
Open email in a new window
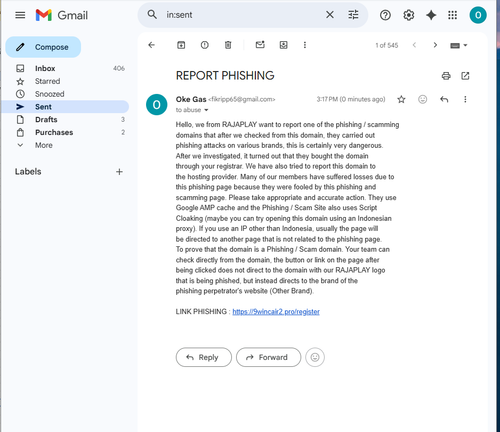point(465,76)
